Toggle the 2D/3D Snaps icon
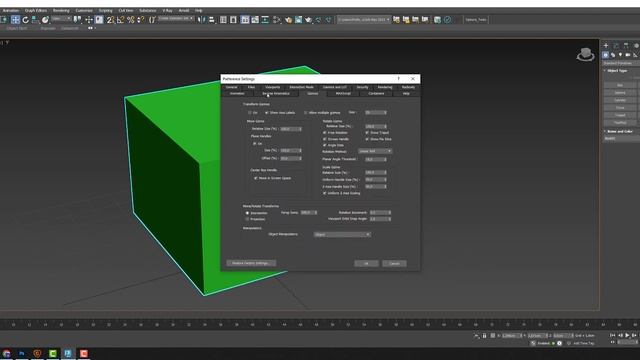This screenshot has width=640, height=360. click(110, 20)
